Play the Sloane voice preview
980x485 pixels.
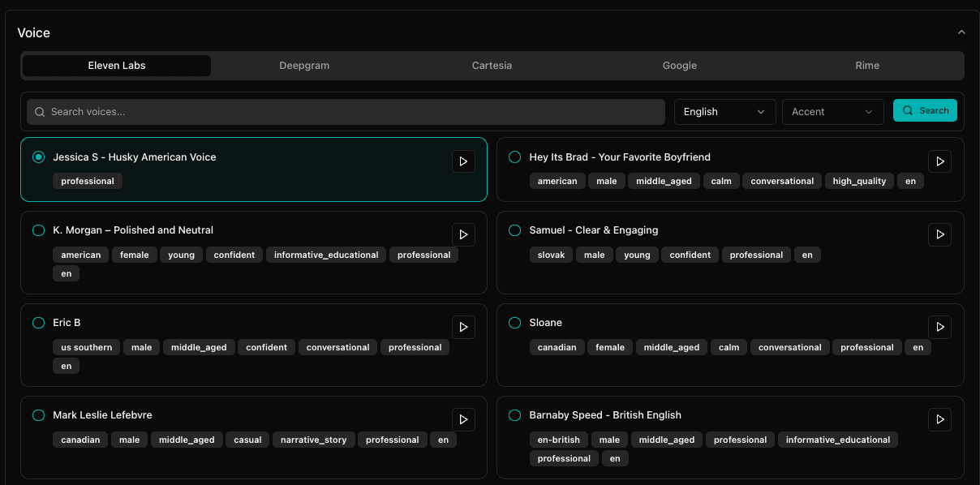coord(939,327)
